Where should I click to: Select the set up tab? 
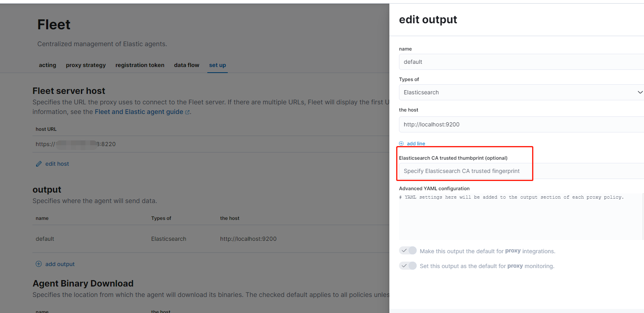(217, 65)
